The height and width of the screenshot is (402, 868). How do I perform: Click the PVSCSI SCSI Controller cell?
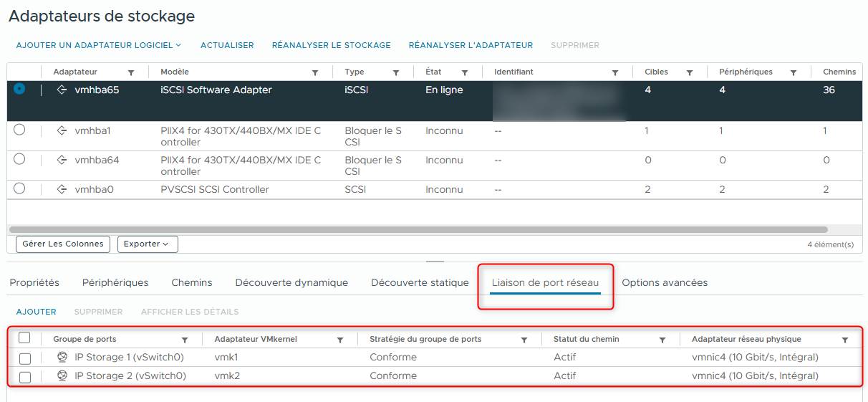pos(215,190)
